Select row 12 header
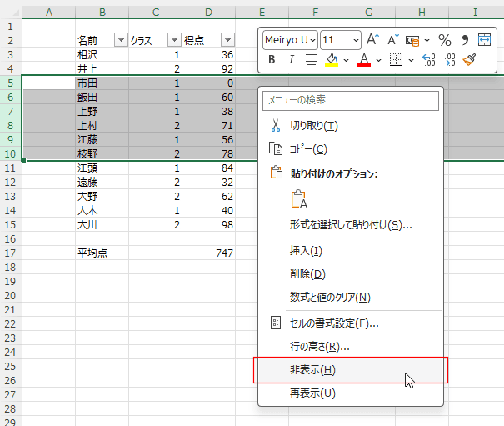This screenshot has width=504, height=426. click(x=10, y=182)
